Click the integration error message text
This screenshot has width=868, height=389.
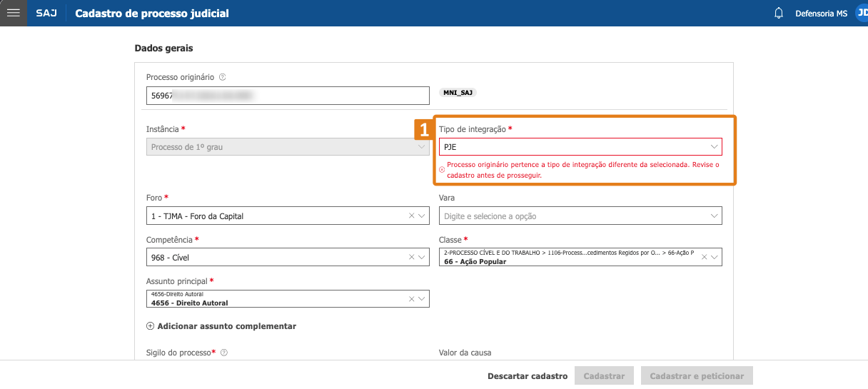[x=583, y=170]
